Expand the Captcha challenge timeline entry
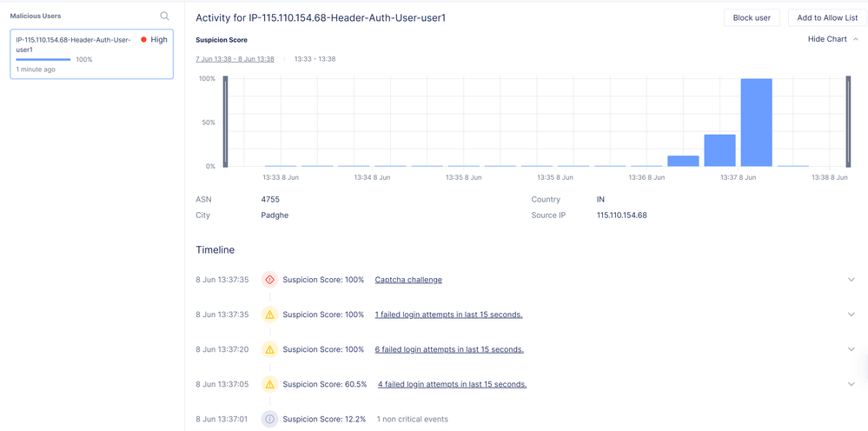The image size is (868, 431). pos(851,280)
